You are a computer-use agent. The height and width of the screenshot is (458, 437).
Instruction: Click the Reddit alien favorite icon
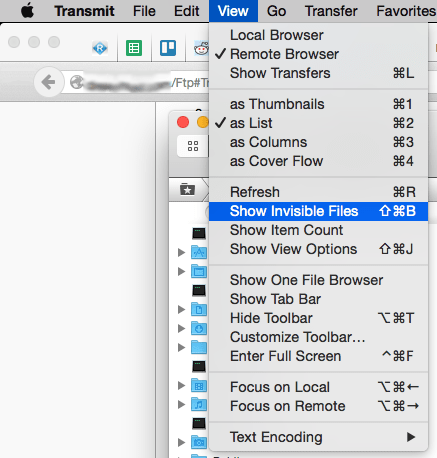click(x=201, y=49)
